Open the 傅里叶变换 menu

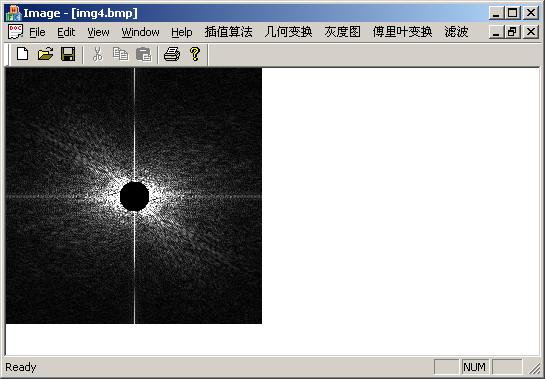coord(402,32)
